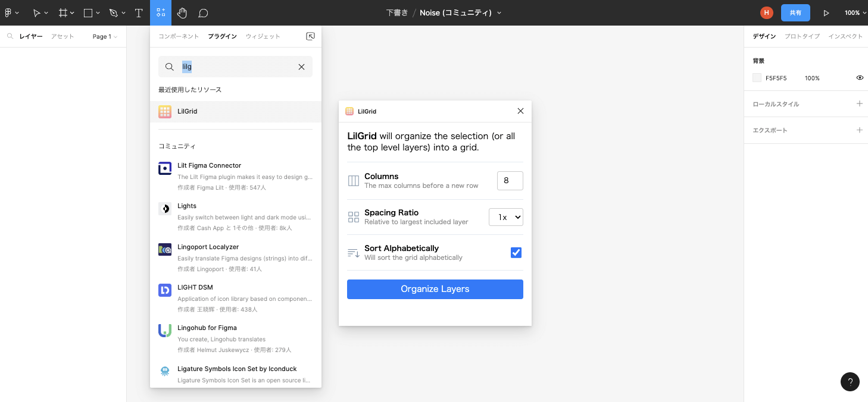Open Lingoport Localyzer plugin
Viewport: 868px width, 402px height.
point(236,257)
